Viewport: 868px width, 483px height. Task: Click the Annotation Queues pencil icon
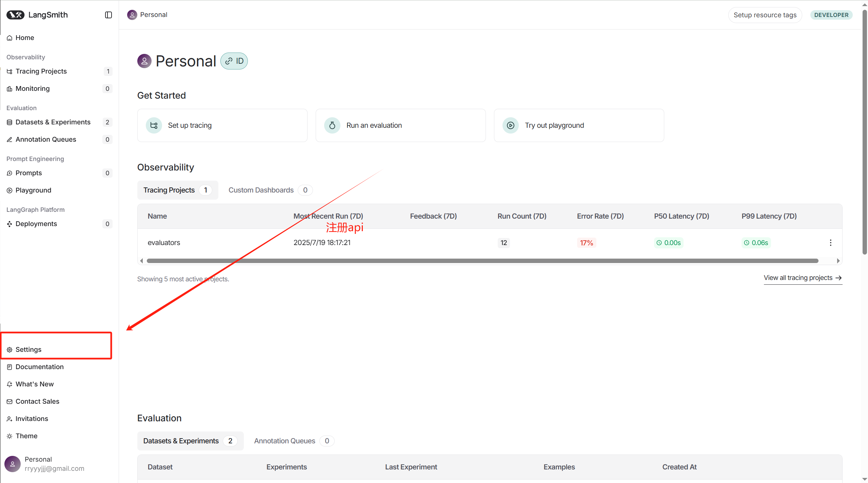pyautogui.click(x=9, y=140)
